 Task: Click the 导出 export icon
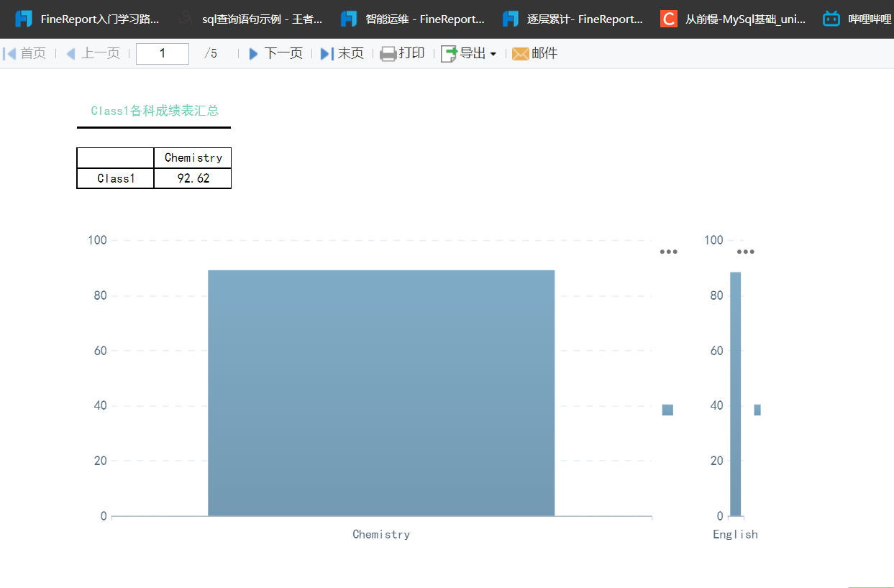[x=449, y=53]
